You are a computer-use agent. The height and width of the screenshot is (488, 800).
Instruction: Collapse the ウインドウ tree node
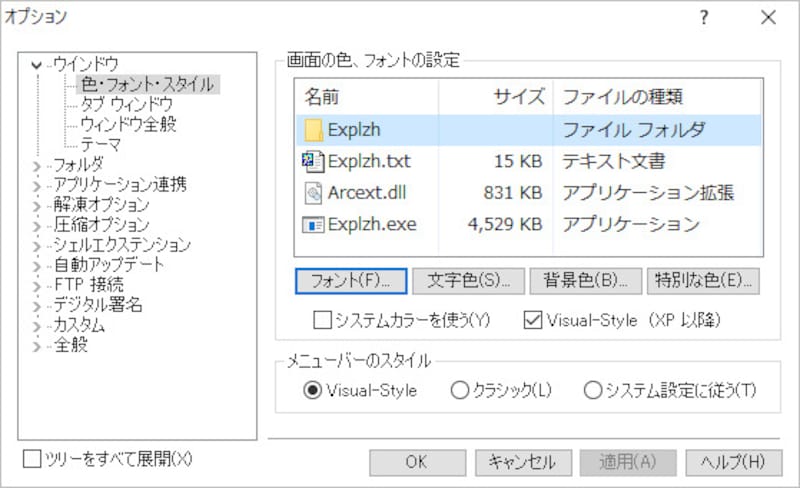coord(36,65)
